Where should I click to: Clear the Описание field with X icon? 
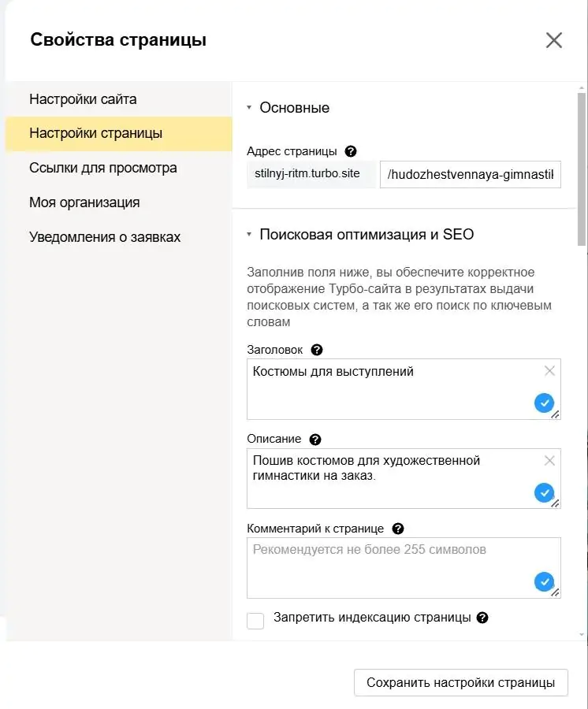pos(549,461)
